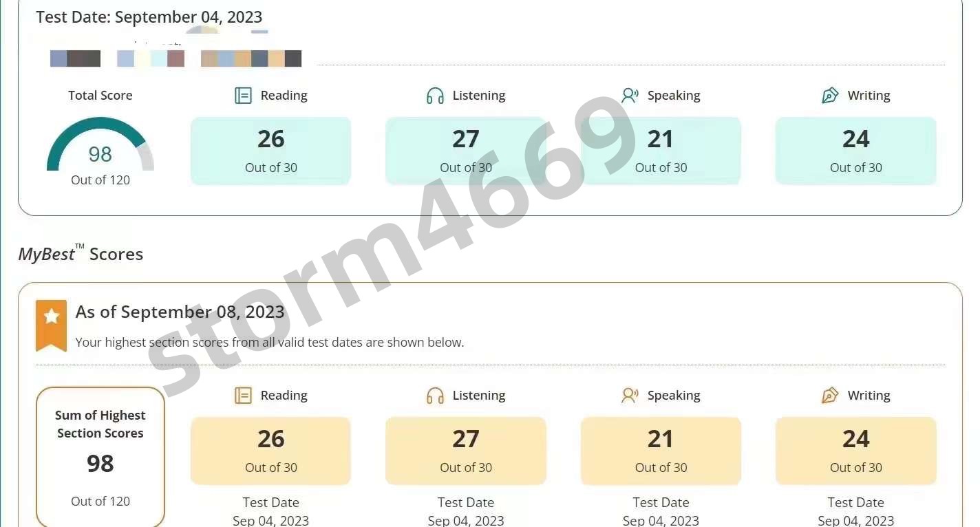Click the Writing pen icon in test scores

(830, 96)
